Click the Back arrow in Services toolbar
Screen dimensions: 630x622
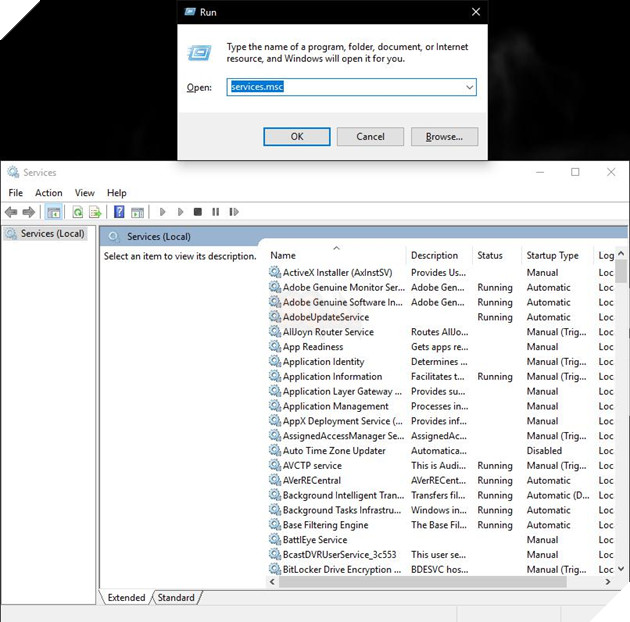pos(11,212)
